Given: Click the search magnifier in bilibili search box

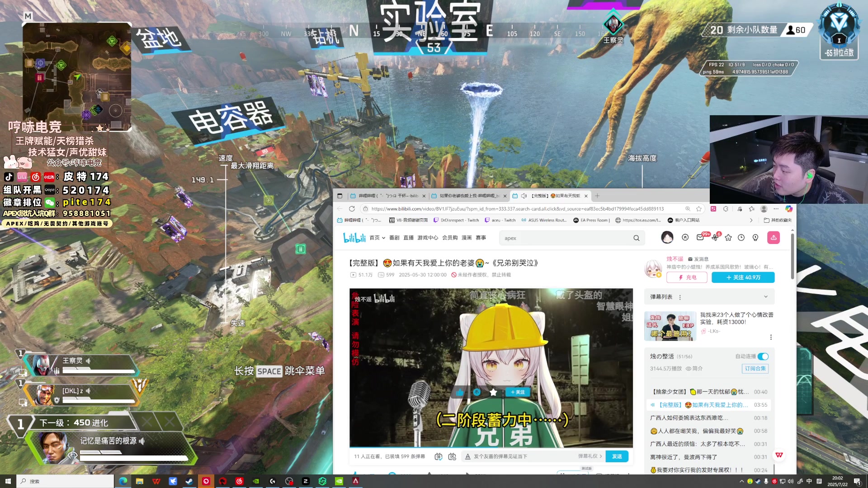Looking at the screenshot, I should point(637,238).
